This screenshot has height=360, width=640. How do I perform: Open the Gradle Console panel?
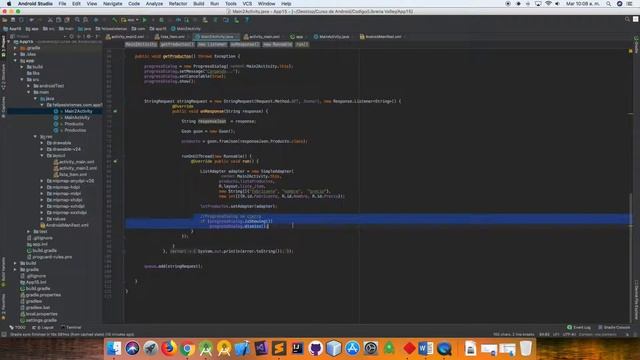[614, 327]
